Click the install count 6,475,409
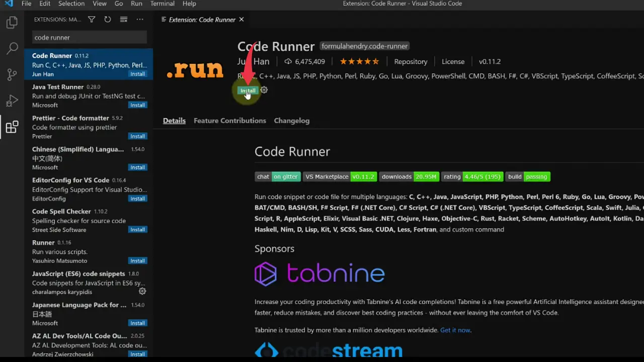The width and height of the screenshot is (644, 362). click(x=305, y=61)
